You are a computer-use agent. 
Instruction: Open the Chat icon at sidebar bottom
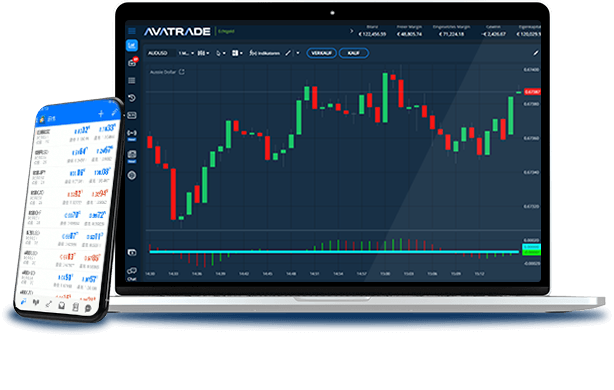click(132, 273)
